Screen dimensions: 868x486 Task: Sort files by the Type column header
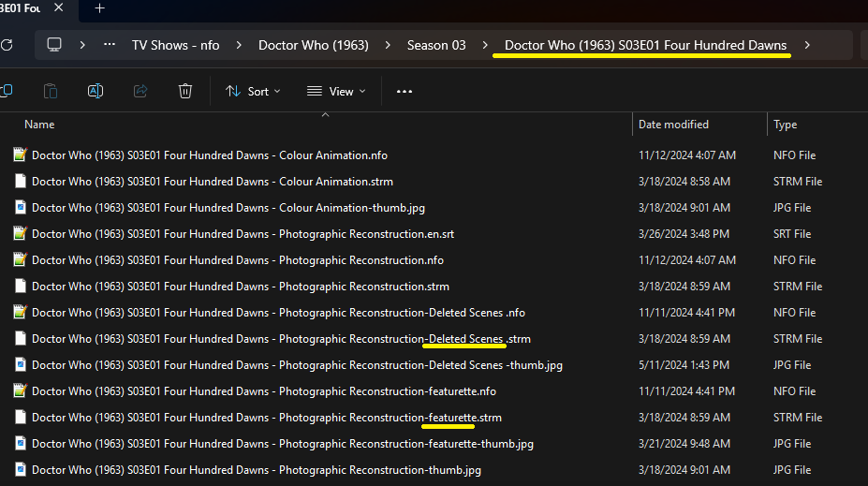(x=786, y=125)
